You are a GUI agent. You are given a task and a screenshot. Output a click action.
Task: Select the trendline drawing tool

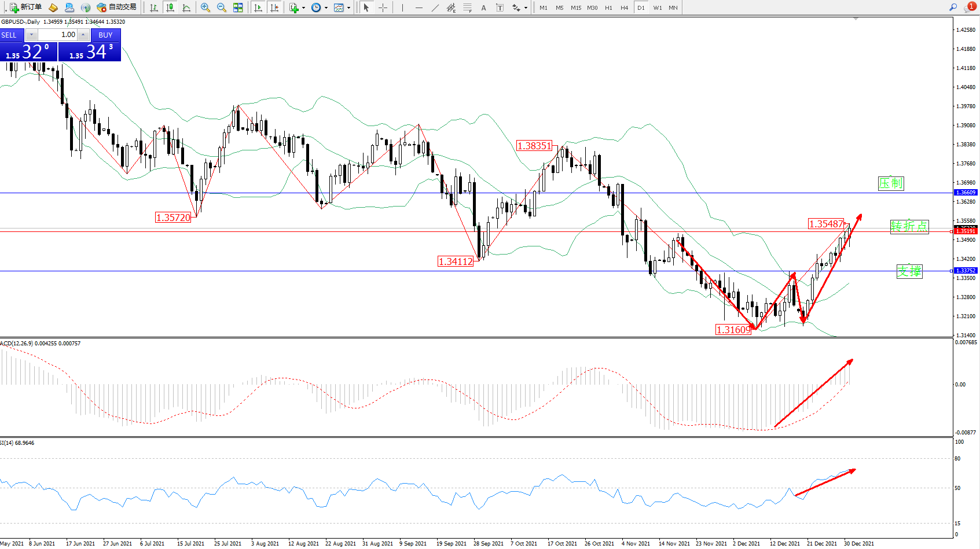click(x=435, y=8)
